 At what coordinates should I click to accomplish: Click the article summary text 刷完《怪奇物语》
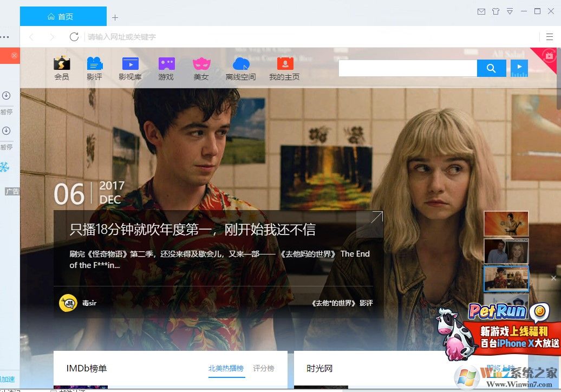click(219, 259)
